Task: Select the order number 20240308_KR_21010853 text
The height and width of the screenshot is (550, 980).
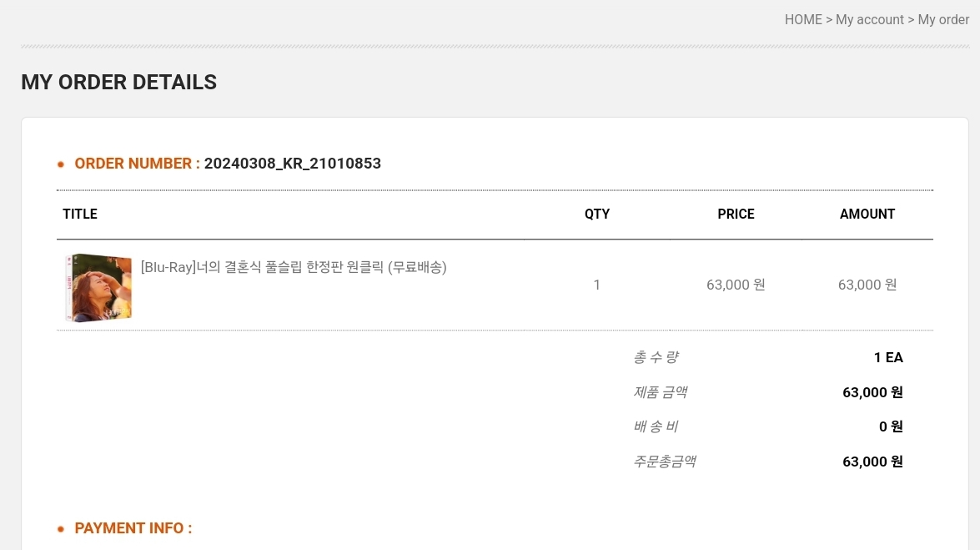Action: (x=293, y=164)
